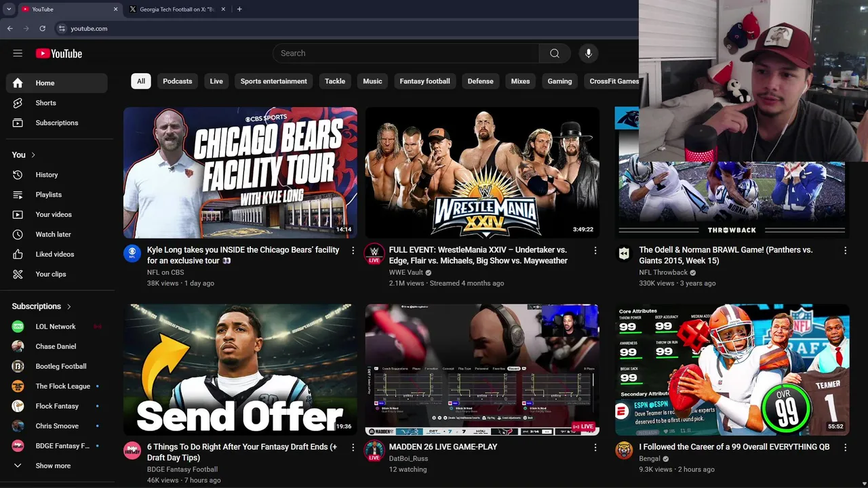Go back with browser back arrow
Viewport: 868px width, 488px height.
[x=9, y=28]
